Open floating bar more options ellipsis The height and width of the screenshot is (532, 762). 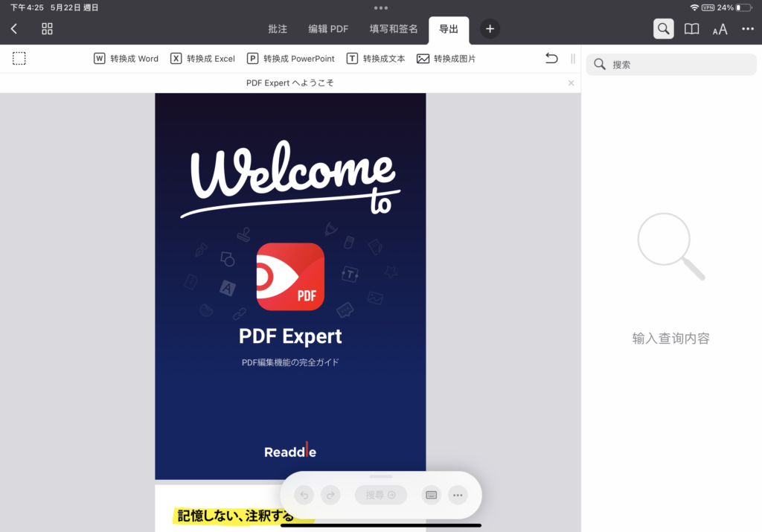pos(458,495)
